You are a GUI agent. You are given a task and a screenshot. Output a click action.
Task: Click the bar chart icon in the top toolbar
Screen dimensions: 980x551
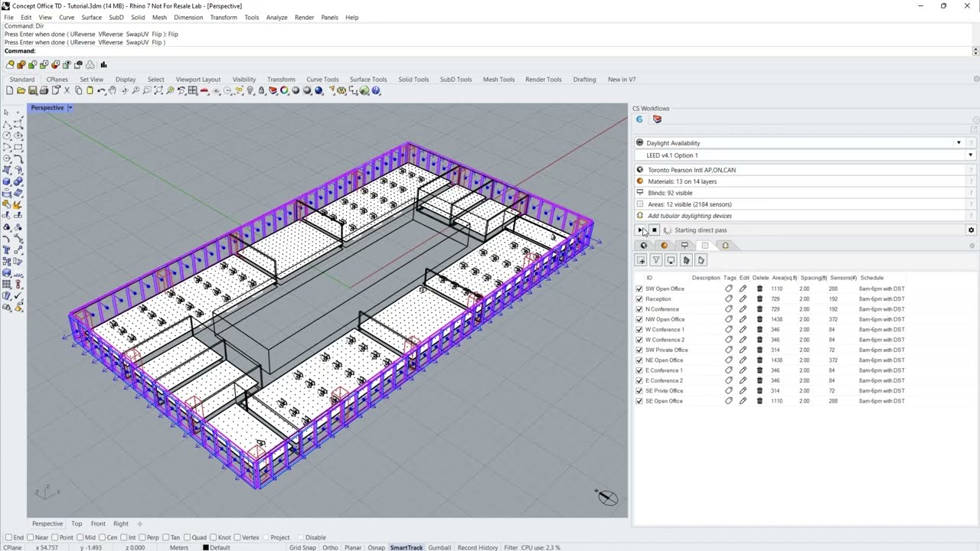[103, 64]
